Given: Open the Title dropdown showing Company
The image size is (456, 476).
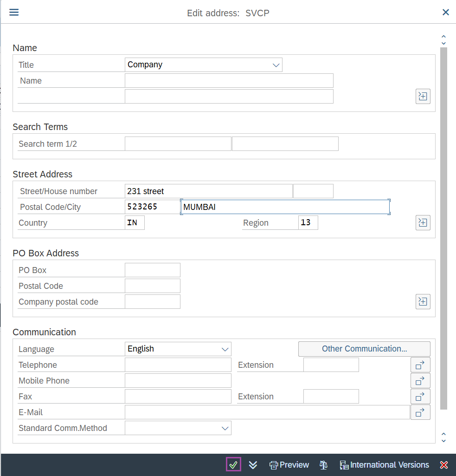Looking at the screenshot, I should click(x=276, y=65).
